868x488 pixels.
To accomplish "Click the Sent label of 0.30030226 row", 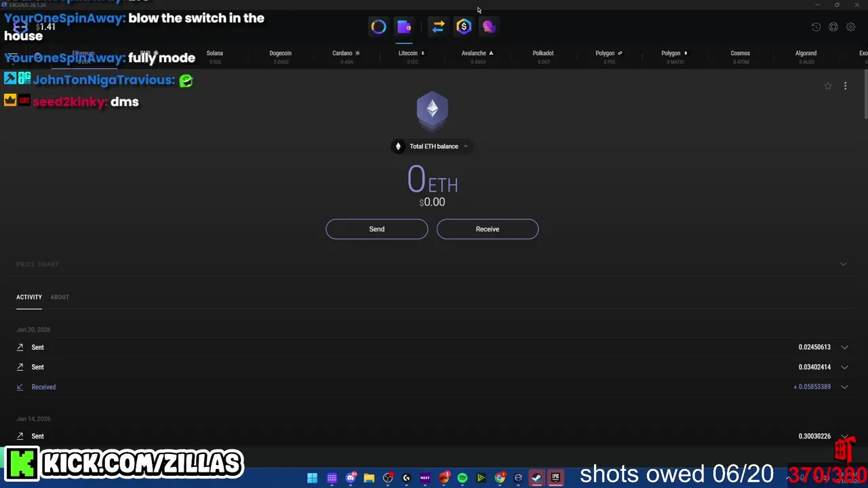I will 38,436.
